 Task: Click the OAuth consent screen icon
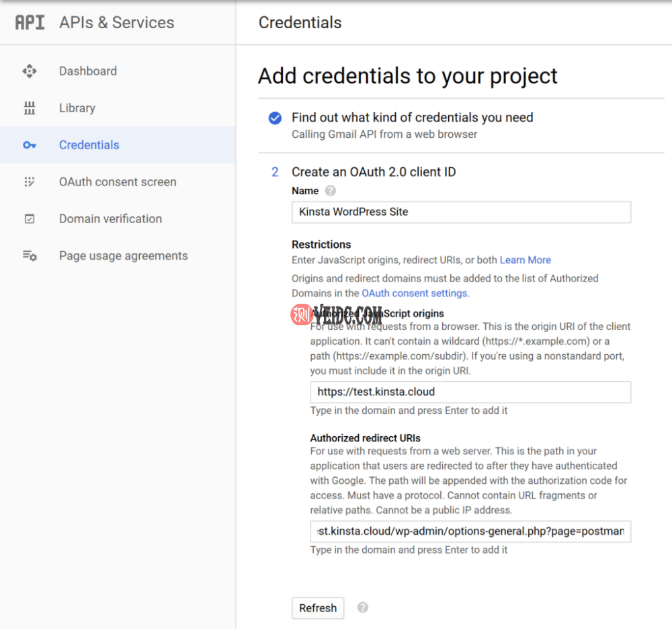30,182
